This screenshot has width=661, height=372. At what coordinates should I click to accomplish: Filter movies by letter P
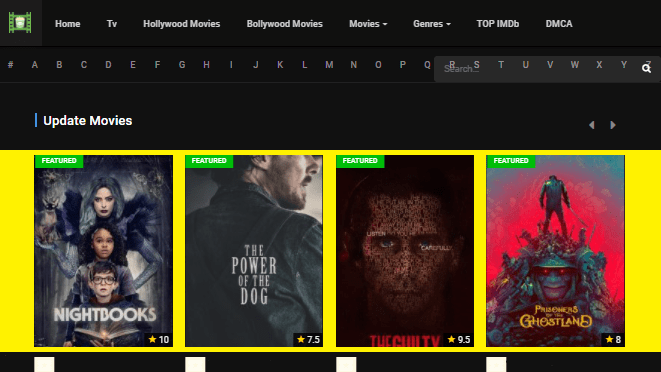[x=403, y=65]
